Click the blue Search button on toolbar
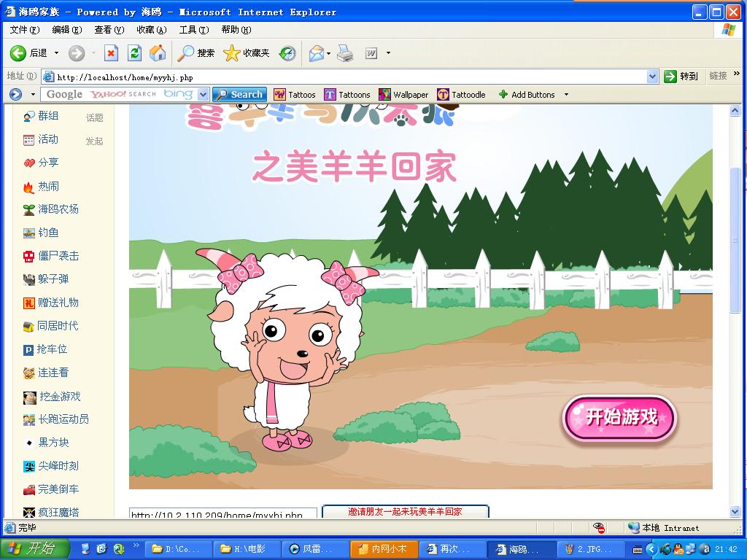 tap(239, 94)
